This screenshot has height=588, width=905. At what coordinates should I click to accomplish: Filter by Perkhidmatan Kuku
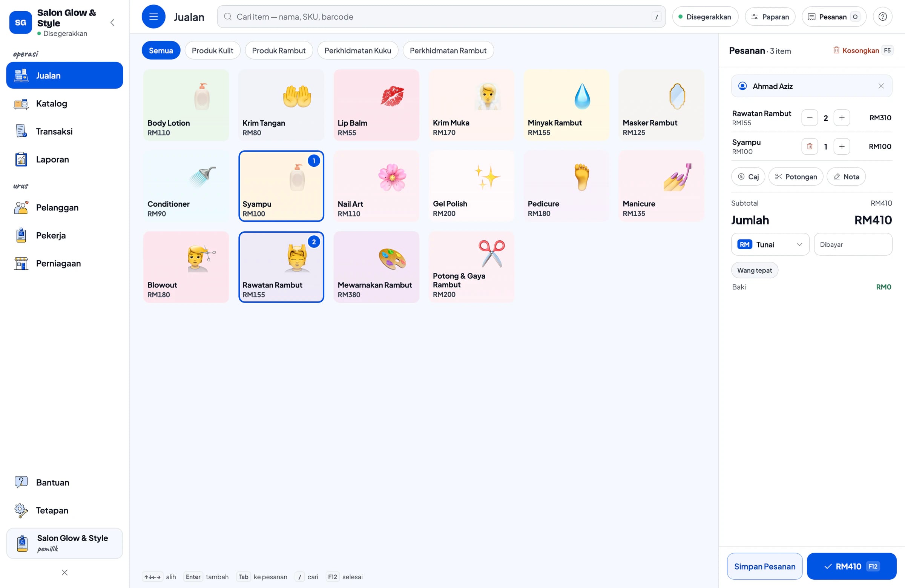(358, 50)
